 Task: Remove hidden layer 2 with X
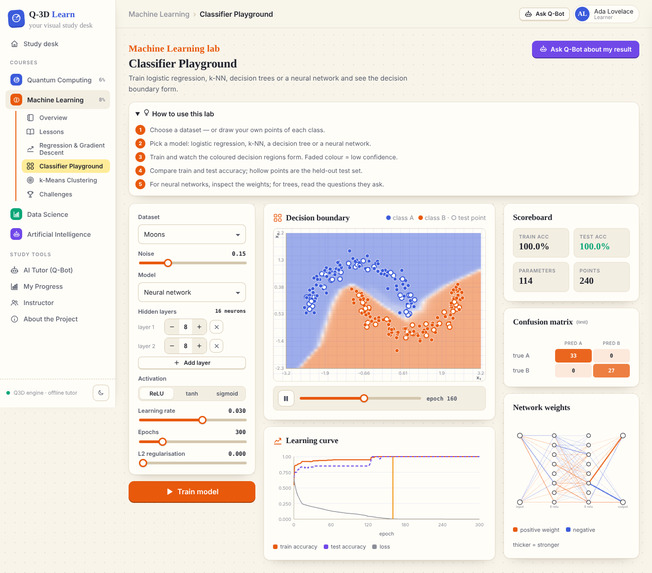216,346
